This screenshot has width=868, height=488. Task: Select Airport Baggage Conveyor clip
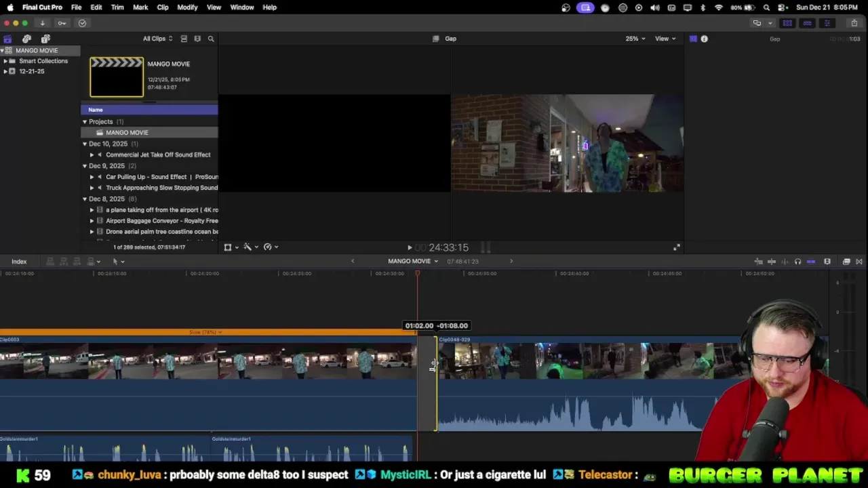pos(161,221)
